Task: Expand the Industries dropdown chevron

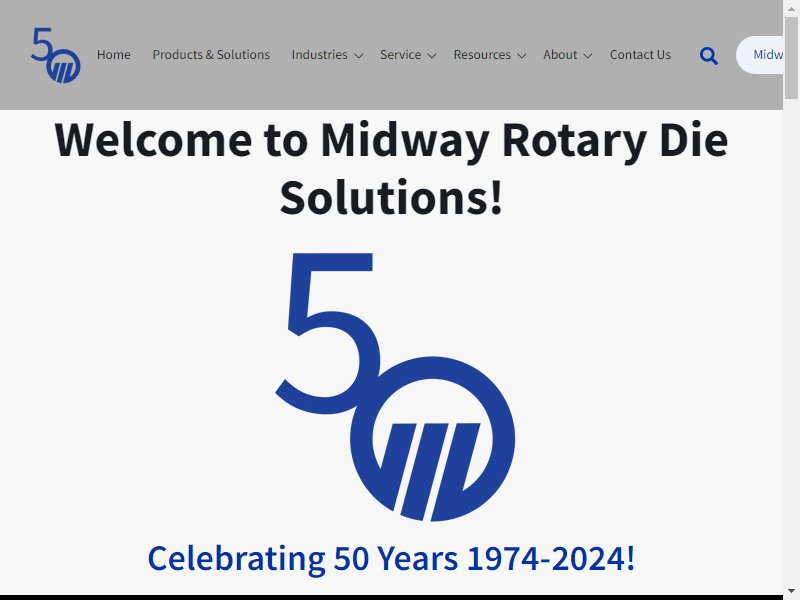Action: (x=359, y=56)
